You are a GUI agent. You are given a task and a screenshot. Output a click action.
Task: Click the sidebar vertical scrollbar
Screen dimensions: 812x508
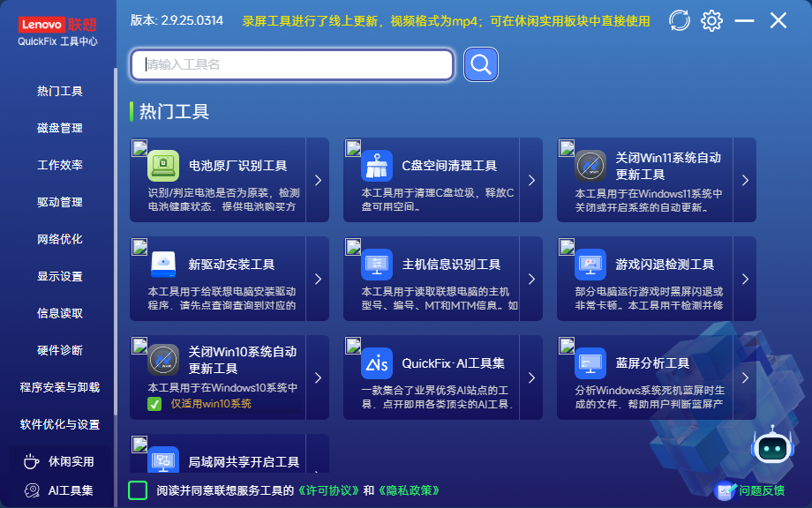(115, 243)
